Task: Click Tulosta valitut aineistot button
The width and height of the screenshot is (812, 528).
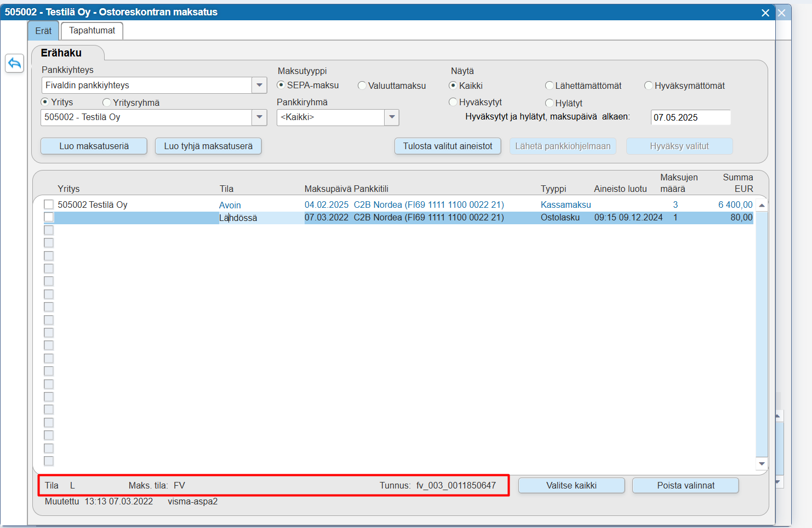Action: 448,146
